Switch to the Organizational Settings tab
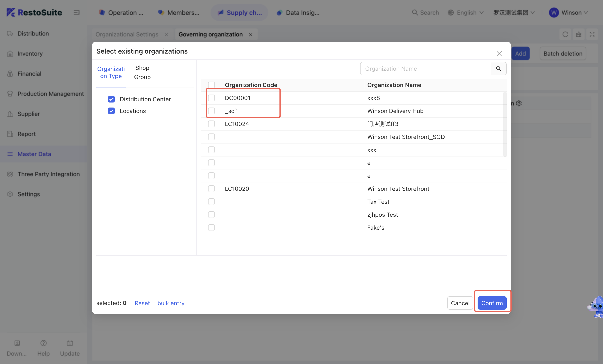 (x=127, y=35)
